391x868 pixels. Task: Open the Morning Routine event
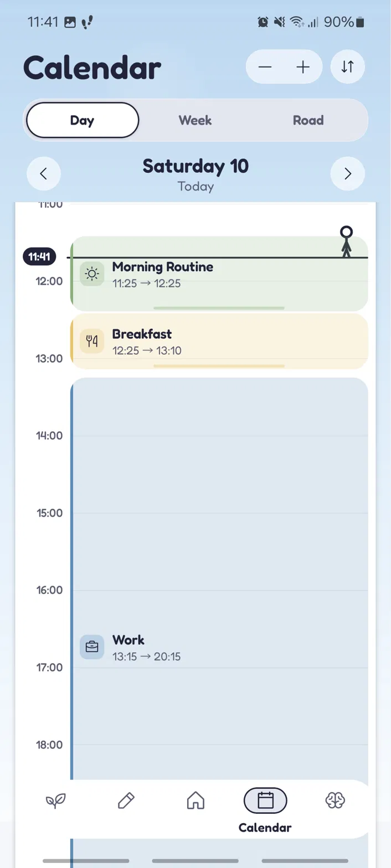coord(219,274)
